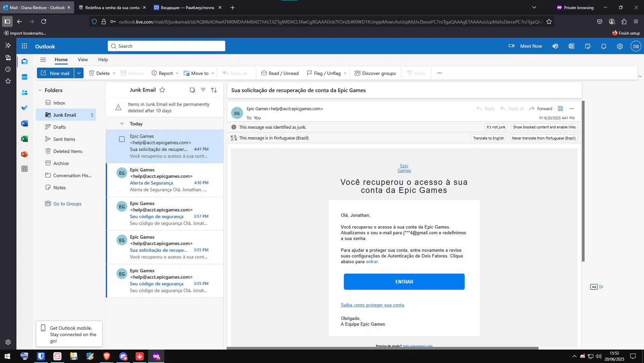Launch PowerPoint from the app rail

25,154
